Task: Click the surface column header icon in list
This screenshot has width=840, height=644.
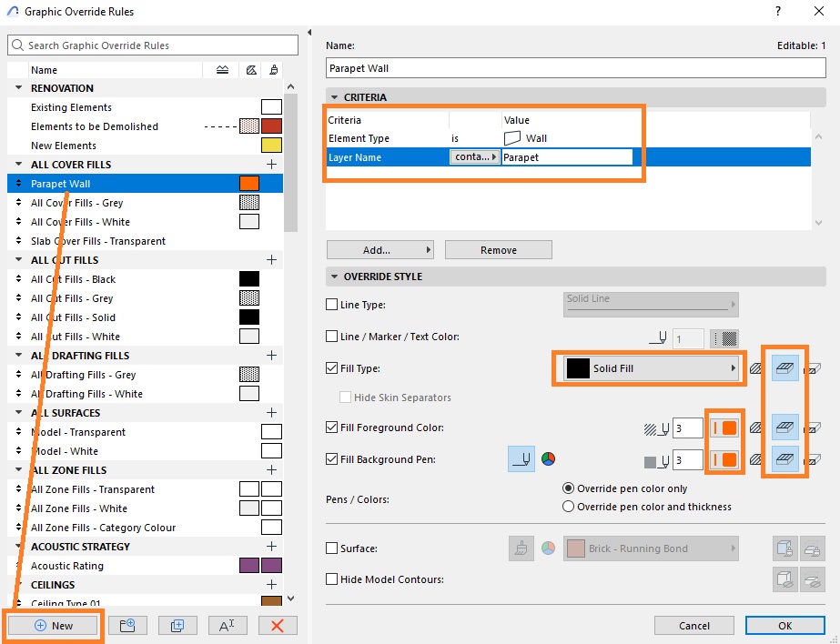Action: click(274, 70)
